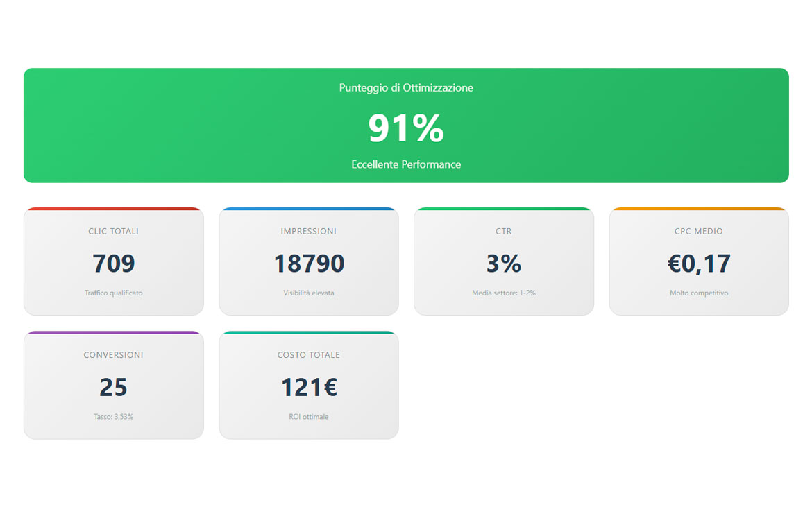The width and height of the screenshot is (812, 507).
Task: Select the Clic Totali metric card
Action: click(x=113, y=261)
